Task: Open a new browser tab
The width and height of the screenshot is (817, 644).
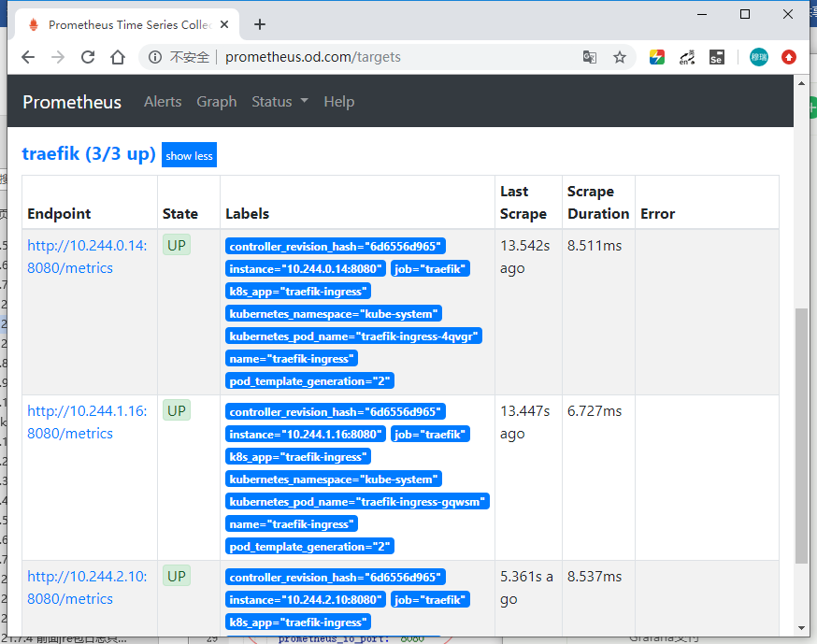Action: pyautogui.click(x=260, y=24)
